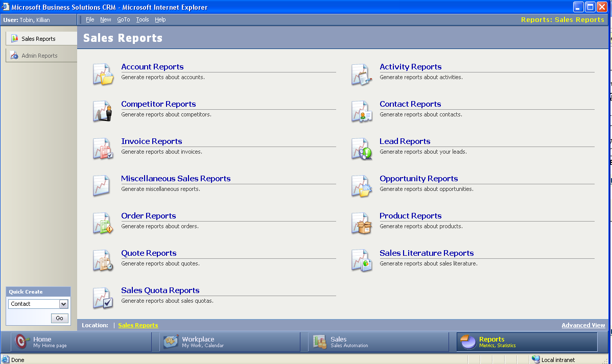
Task: Go to the Home label in navigation bar
Action: tap(42, 339)
